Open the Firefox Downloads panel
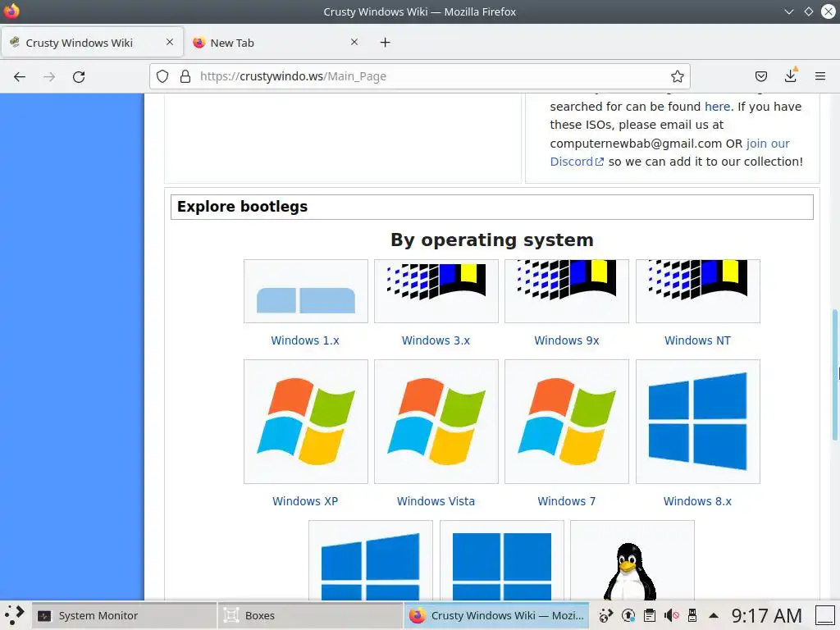This screenshot has height=630, width=840. 791,76
